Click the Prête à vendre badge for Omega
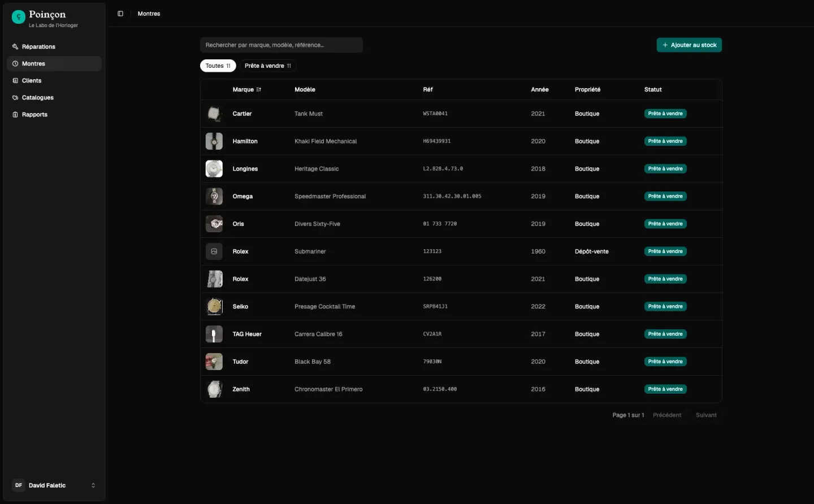The width and height of the screenshot is (814, 504). point(665,197)
